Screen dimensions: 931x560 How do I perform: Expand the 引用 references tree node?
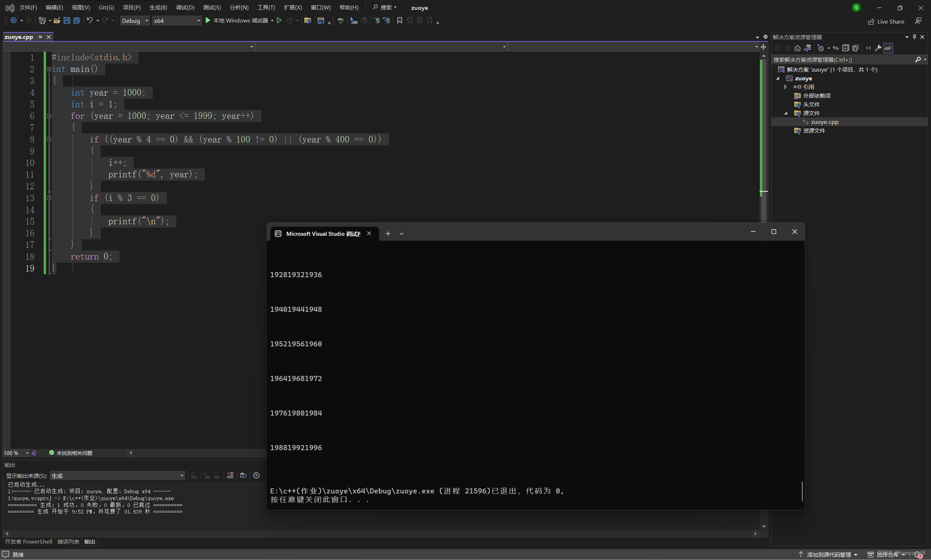(786, 87)
